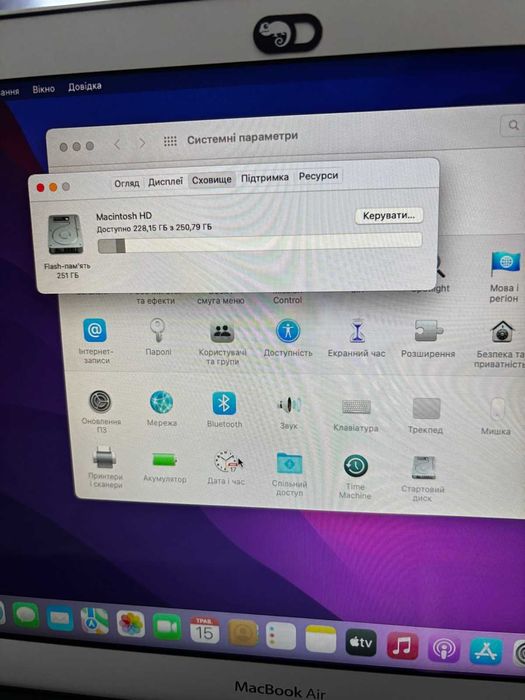Open Дата і час settings
Image resolution: width=525 pixels, height=700 pixels.
pos(226,467)
